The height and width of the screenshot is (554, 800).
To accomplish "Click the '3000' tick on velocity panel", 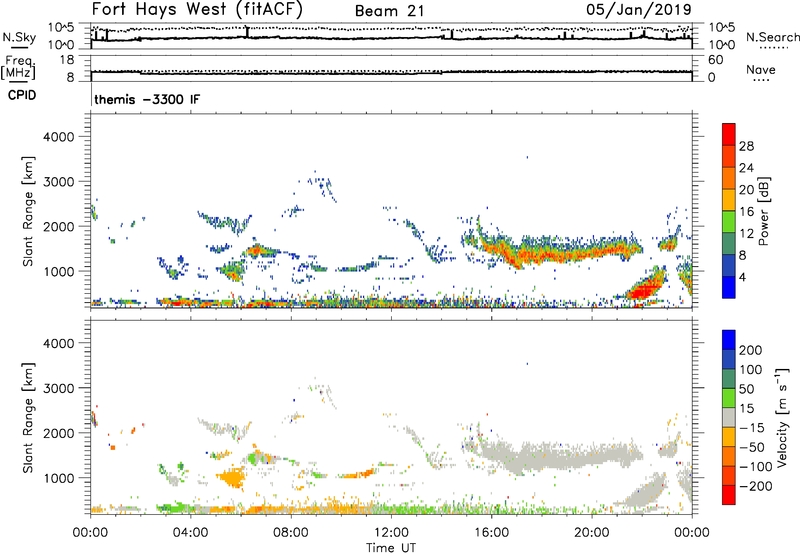I will point(58,388).
